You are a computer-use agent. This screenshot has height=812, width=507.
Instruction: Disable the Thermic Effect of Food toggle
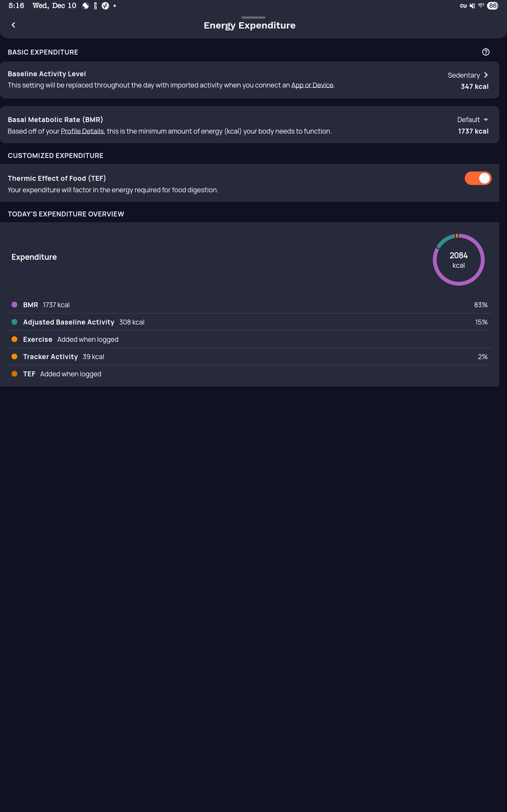(x=478, y=178)
